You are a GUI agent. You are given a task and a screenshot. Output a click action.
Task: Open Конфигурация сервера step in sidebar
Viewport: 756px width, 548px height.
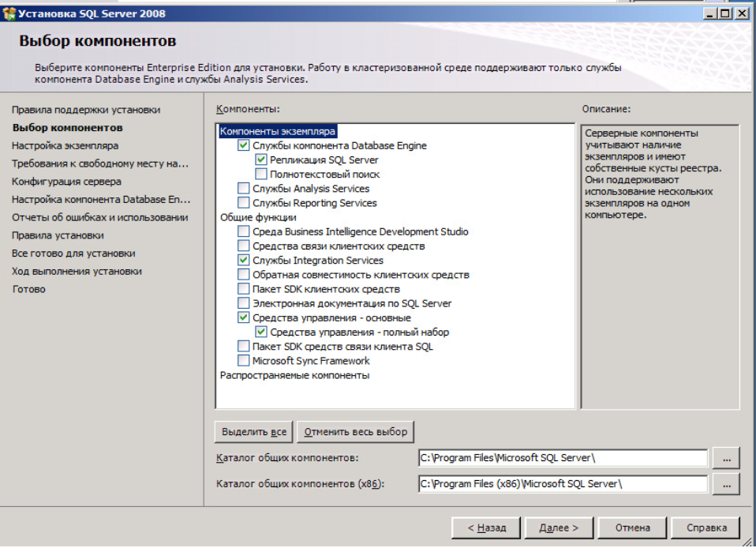(66, 182)
